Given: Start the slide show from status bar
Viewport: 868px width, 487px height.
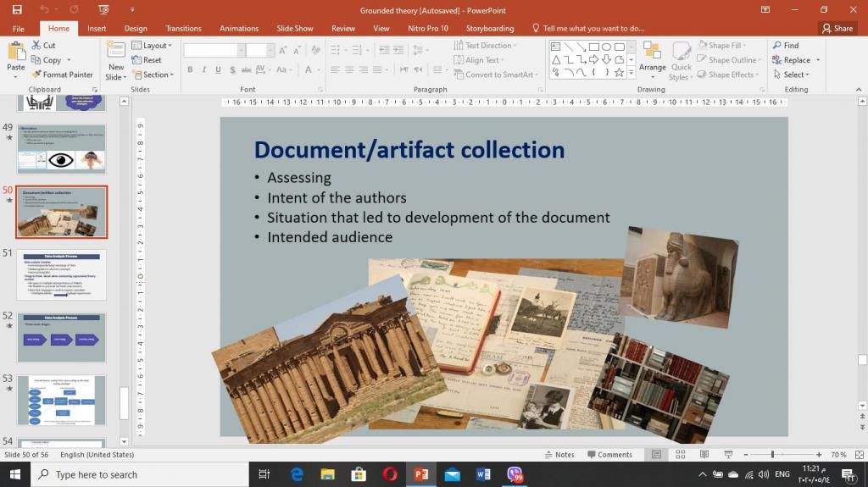Looking at the screenshot, I should tap(728, 455).
